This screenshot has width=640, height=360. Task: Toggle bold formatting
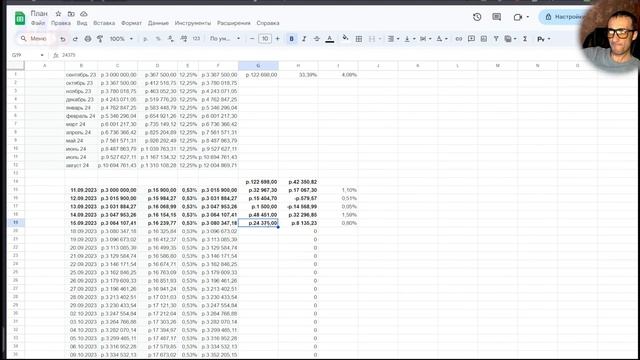(x=291, y=39)
